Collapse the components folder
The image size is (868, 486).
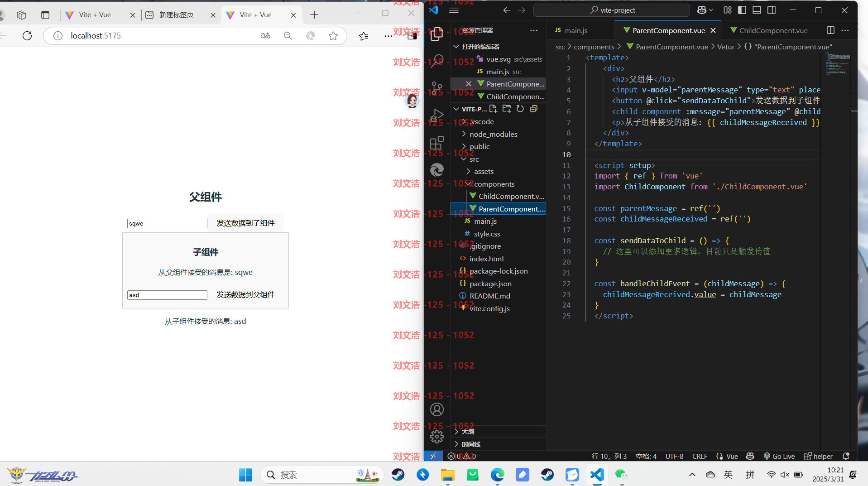(498, 184)
